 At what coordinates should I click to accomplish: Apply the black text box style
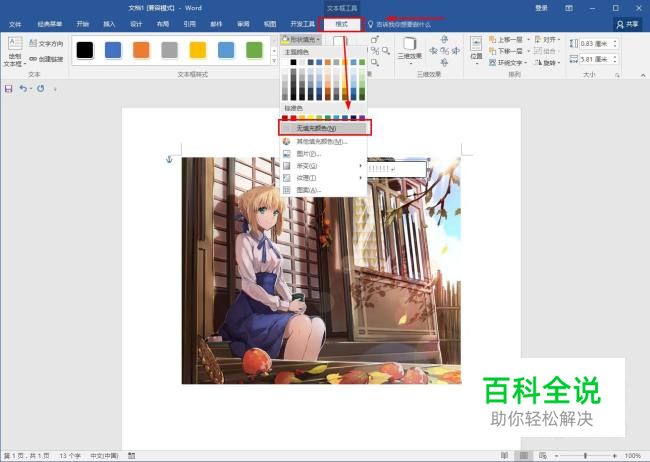[85, 50]
